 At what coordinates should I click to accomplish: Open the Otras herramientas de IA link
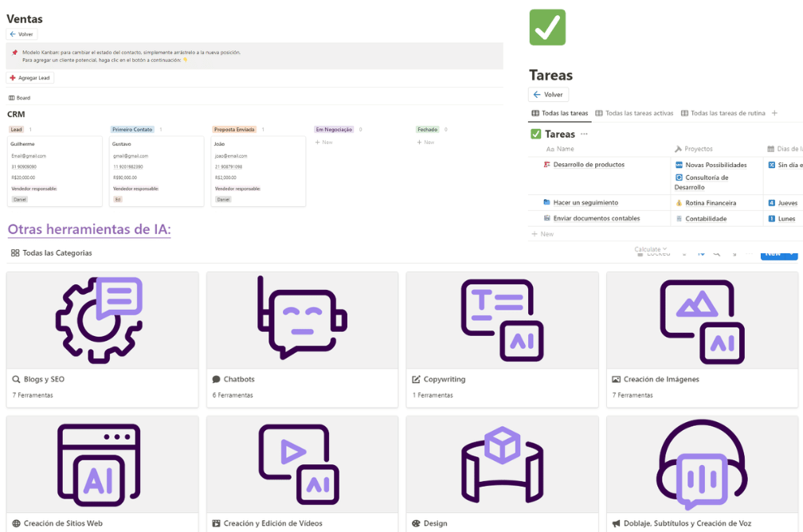click(89, 229)
